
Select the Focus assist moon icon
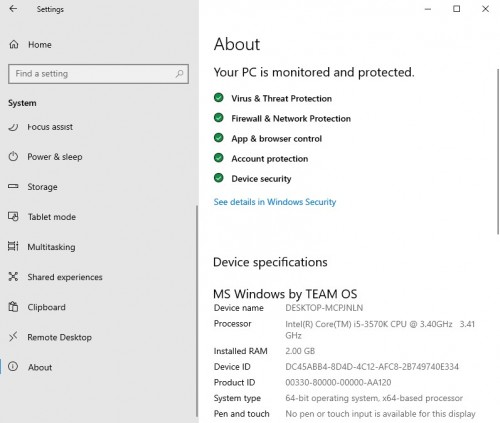13,127
